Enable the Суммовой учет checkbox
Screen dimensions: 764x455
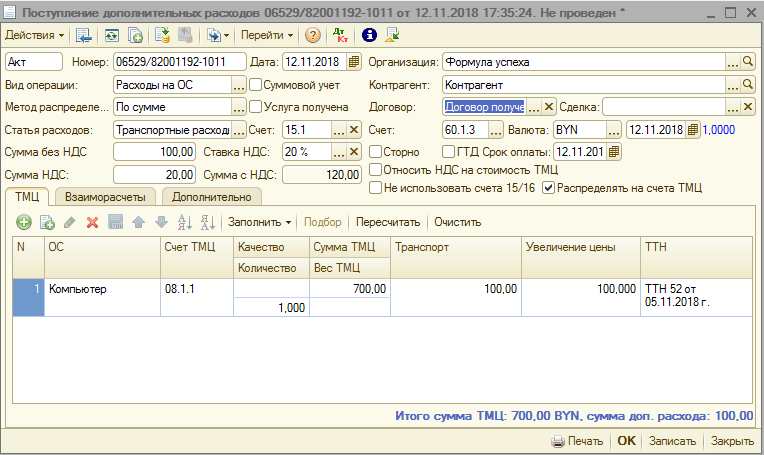pyautogui.click(x=256, y=85)
